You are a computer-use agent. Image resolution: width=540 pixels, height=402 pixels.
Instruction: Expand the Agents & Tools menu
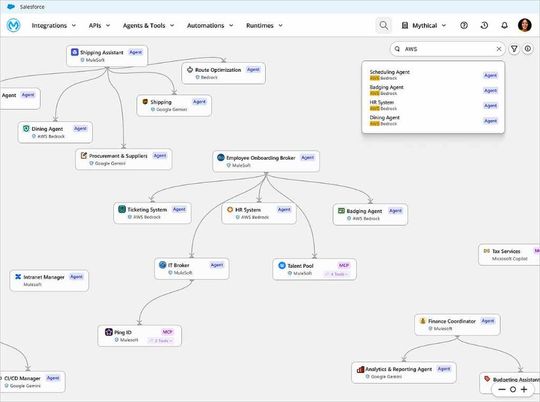pos(148,25)
